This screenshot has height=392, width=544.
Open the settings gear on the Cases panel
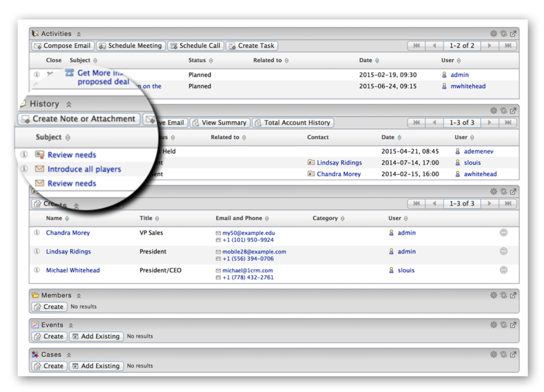point(494,354)
